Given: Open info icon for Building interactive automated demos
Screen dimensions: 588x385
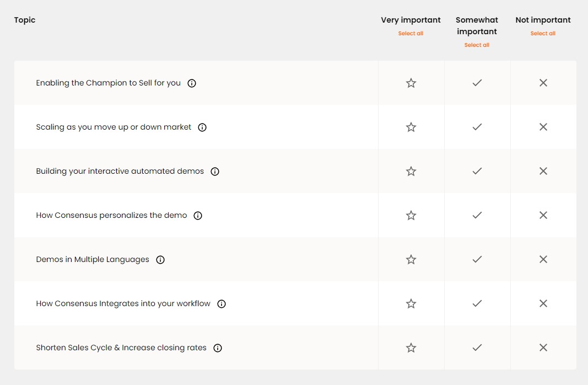Looking at the screenshot, I should (x=215, y=172).
